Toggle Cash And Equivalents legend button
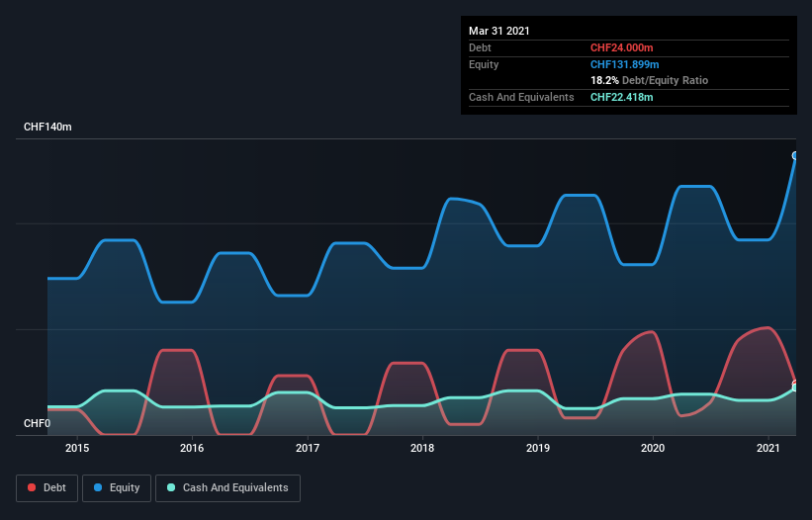Viewport: 812px width, 520px height. (x=227, y=488)
